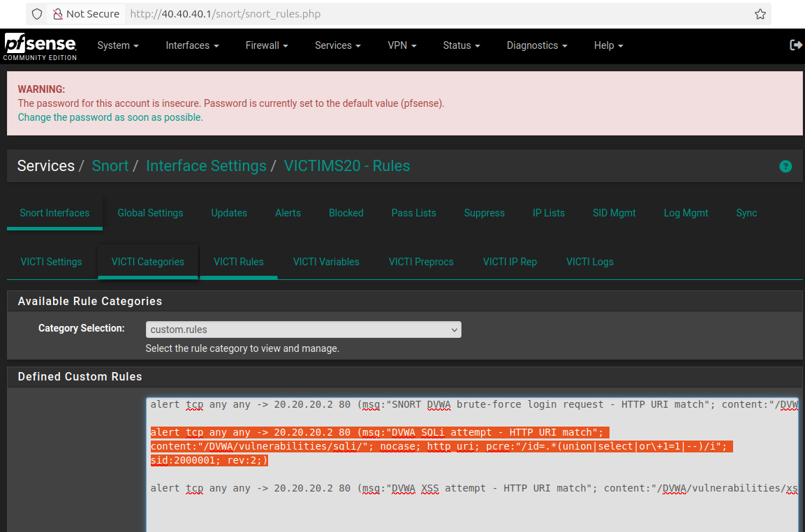This screenshot has height=532, width=805.
Task: Select the VICTI Rules tab
Action: (239, 262)
